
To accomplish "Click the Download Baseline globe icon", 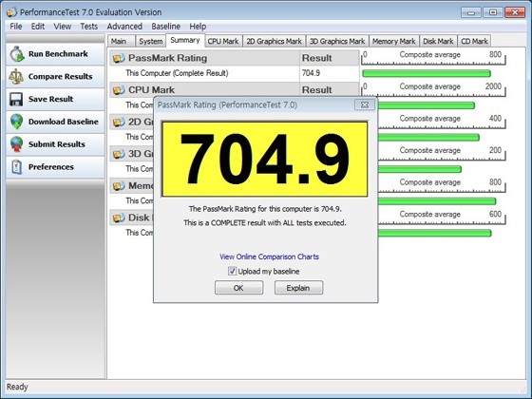I will coord(17,122).
